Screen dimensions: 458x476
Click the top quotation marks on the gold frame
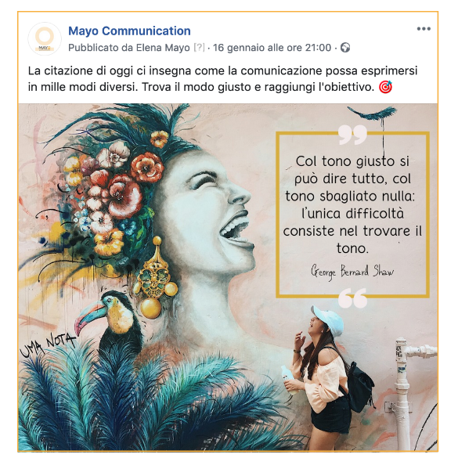[352, 134]
